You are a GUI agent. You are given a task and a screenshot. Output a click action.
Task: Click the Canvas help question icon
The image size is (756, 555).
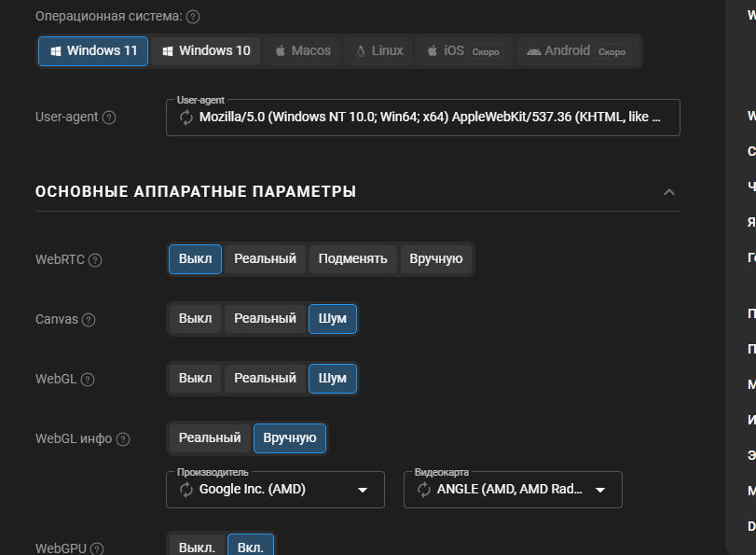[x=89, y=320]
